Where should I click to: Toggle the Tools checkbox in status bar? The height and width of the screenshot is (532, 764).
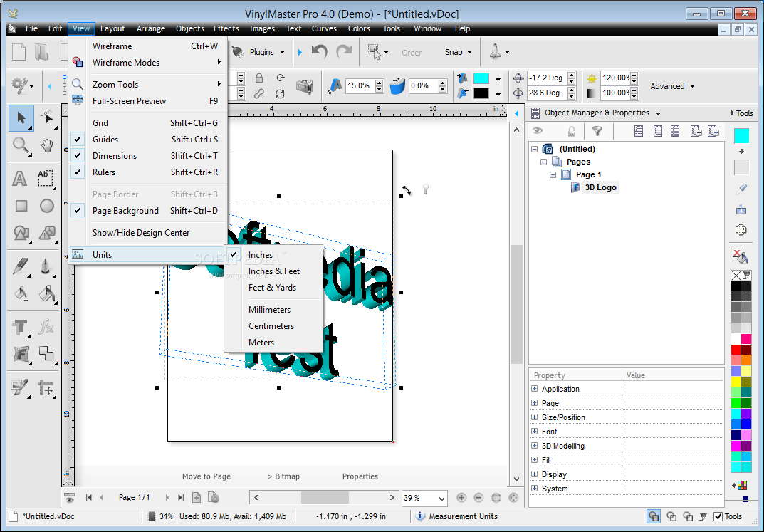718,516
